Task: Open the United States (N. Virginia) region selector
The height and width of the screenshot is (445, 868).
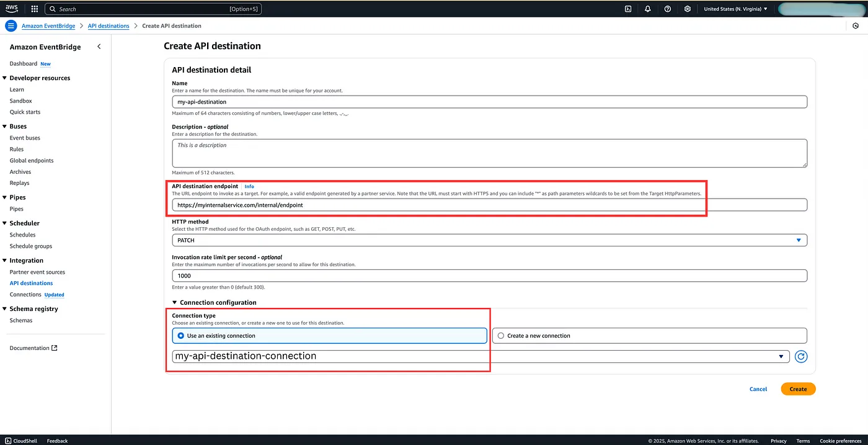Action: pos(735,9)
